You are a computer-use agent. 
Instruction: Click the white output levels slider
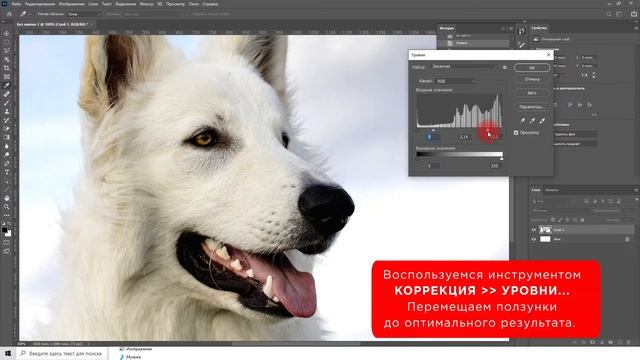[502, 159]
